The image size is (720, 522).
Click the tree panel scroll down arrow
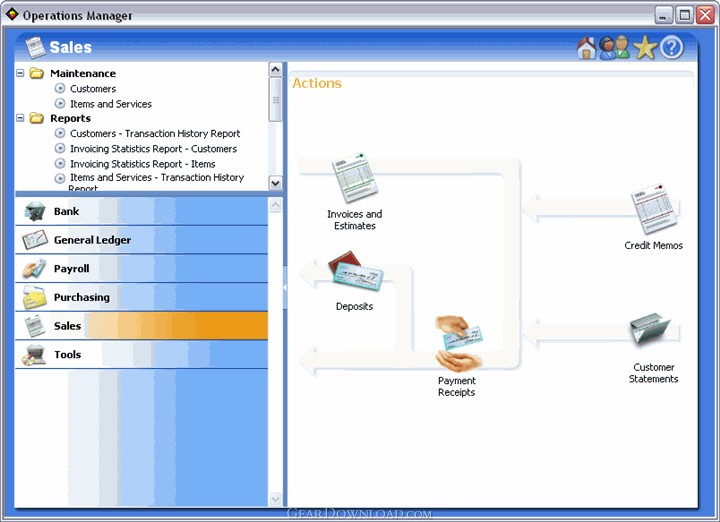(x=276, y=183)
